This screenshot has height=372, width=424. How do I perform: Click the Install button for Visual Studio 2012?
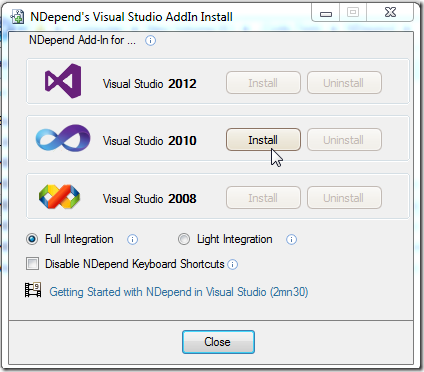263,83
